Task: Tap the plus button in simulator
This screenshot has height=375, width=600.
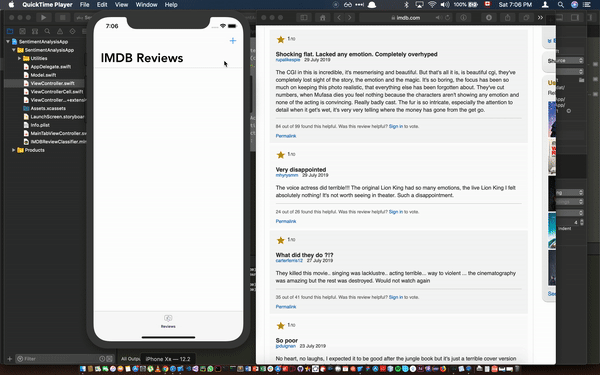Action: pyautogui.click(x=233, y=41)
